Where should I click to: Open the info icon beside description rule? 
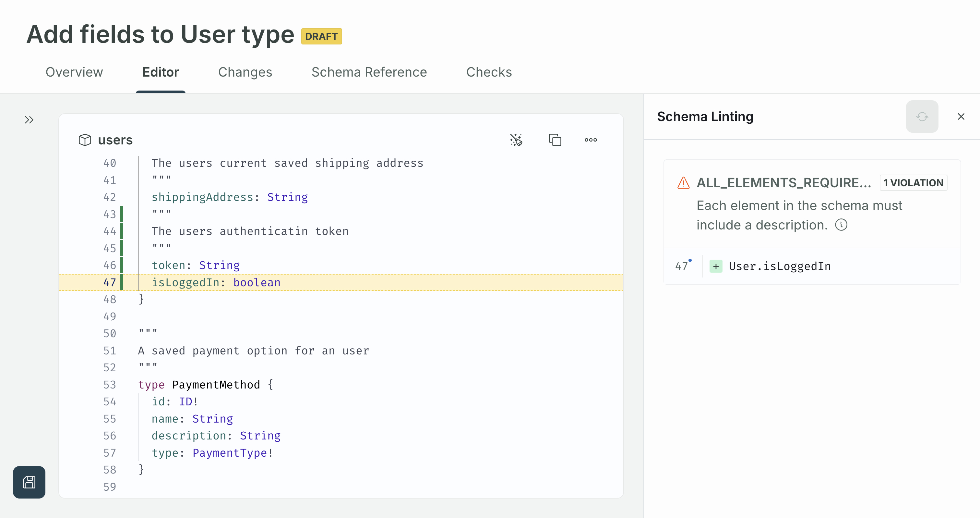841,225
